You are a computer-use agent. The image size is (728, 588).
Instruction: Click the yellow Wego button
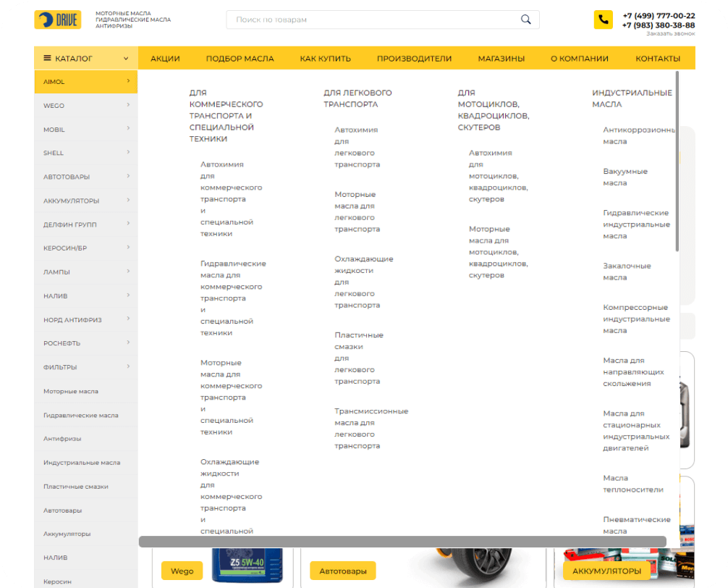click(x=182, y=571)
